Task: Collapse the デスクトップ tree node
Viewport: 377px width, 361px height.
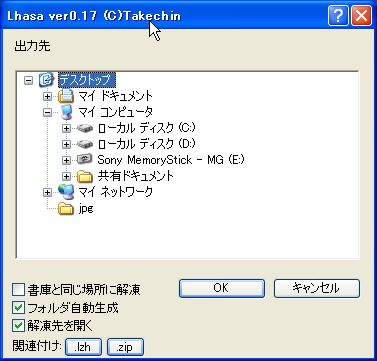Action: pyautogui.click(x=29, y=80)
